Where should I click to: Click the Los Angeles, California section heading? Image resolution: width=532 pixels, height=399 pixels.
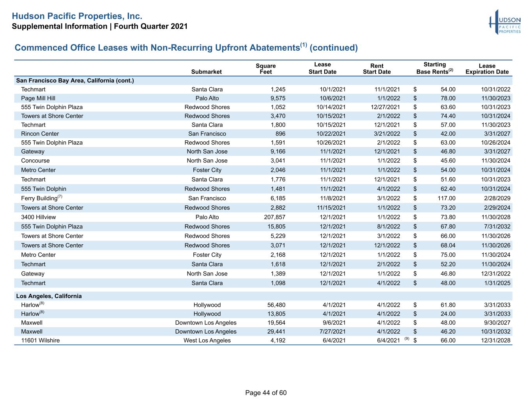pos(49,296)
